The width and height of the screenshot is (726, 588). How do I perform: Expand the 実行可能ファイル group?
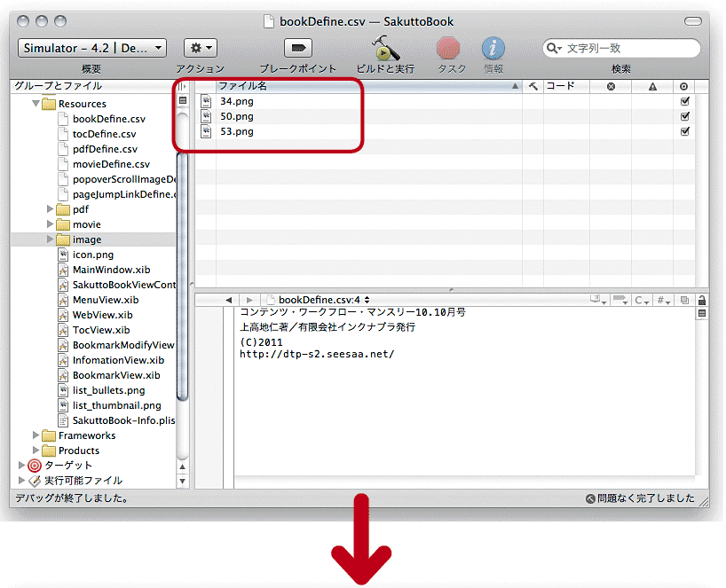[21, 480]
